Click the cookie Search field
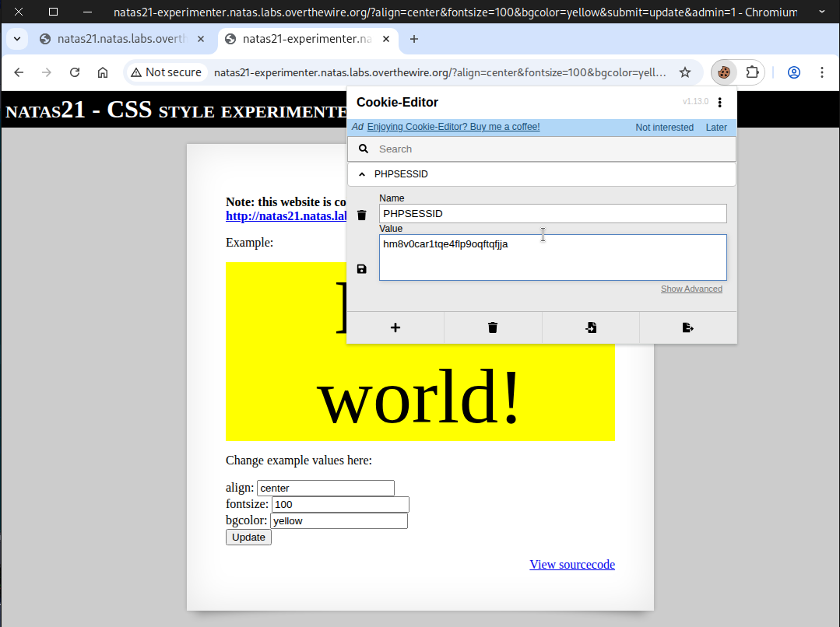The width and height of the screenshot is (840, 627). [553, 149]
